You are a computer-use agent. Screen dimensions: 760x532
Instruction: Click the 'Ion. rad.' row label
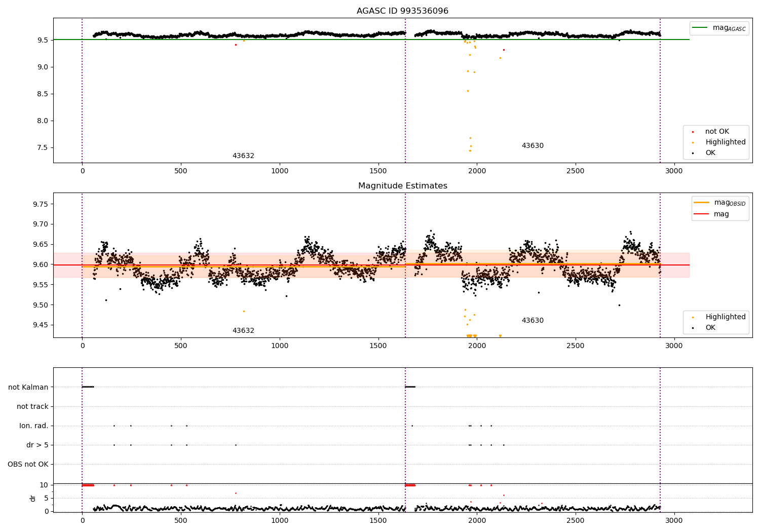coord(34,426)
